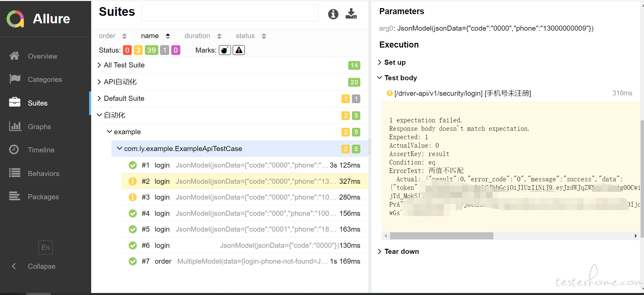Click the passed check icon on #1 login

point(133,165)
